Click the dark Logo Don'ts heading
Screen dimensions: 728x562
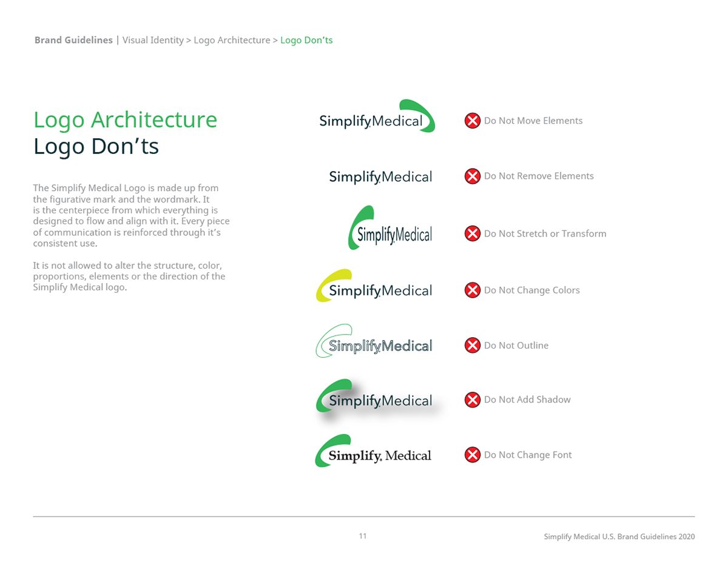click(96, 146)
